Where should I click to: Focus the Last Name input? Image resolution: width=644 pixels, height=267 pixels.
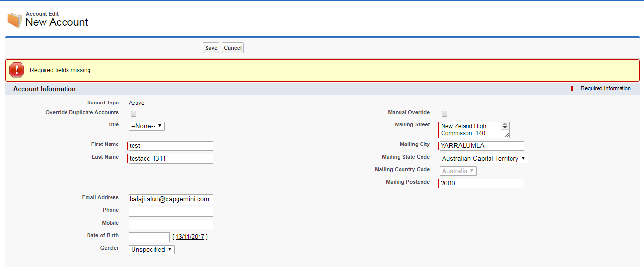pyautogui.click(x=171, y=159)
